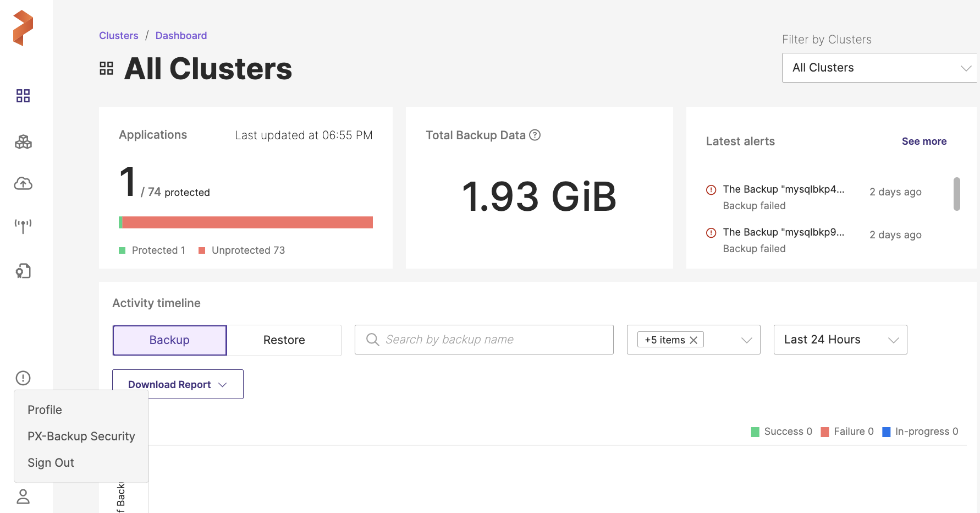Remove the +5 items filter tag

pyautogui.click(x=693, y=340)
